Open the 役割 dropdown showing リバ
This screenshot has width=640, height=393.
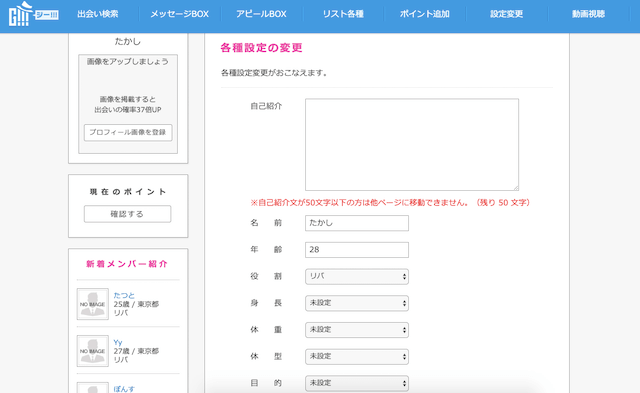click(357, 276)
